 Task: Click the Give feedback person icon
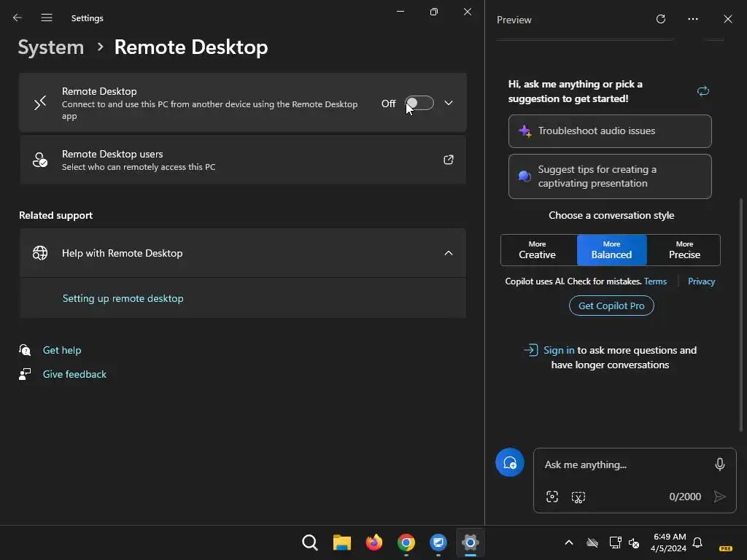point(25,374)
